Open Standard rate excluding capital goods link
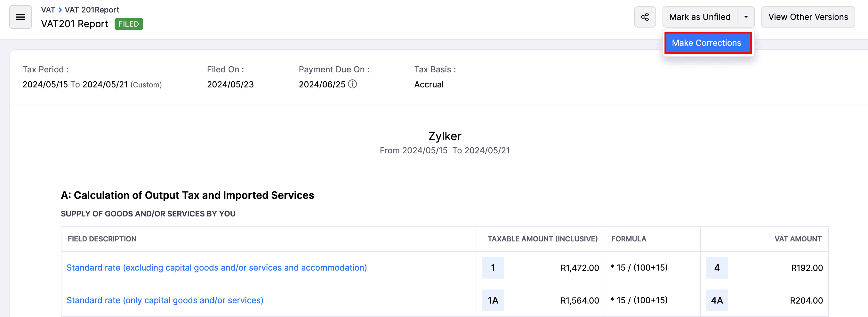 pyautogui.click(x=216, y=268)
